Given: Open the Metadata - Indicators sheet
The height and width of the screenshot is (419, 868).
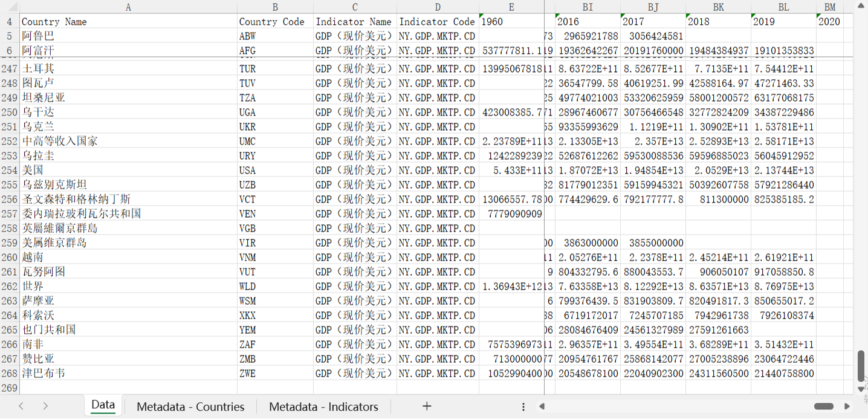Looking at the screenshot, I should coord(323,407).
